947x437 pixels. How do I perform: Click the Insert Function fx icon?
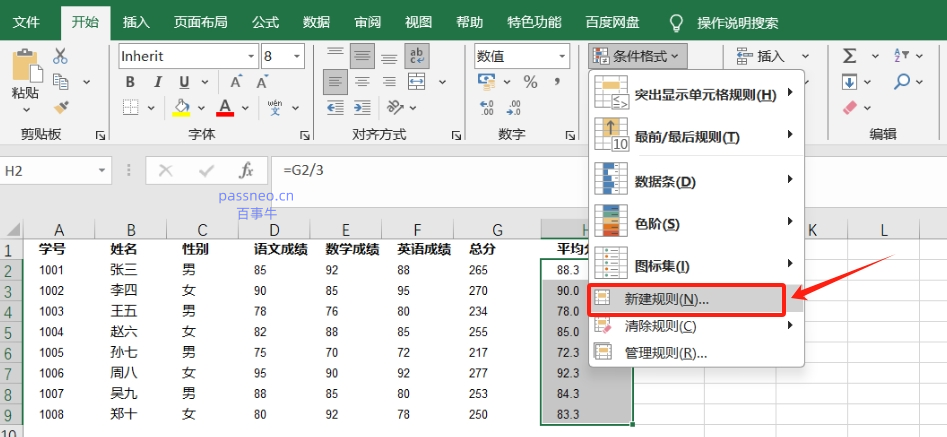(245, 171)
